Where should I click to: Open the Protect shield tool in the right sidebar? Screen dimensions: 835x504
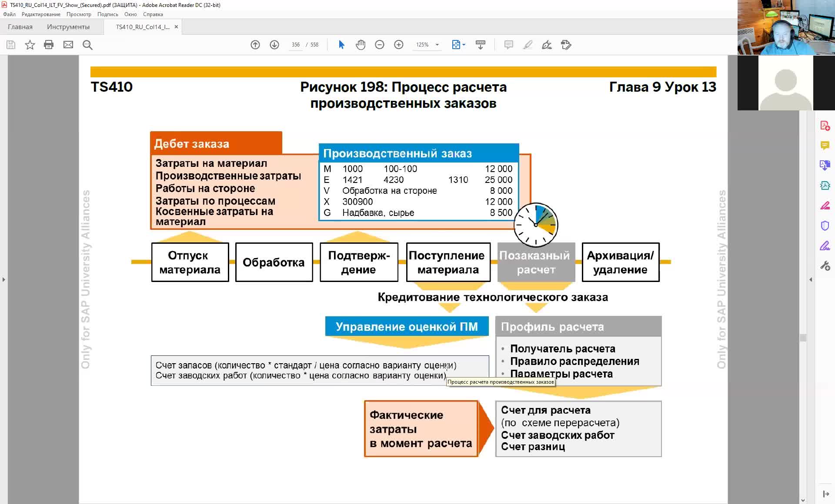click(x=825, y=225)
